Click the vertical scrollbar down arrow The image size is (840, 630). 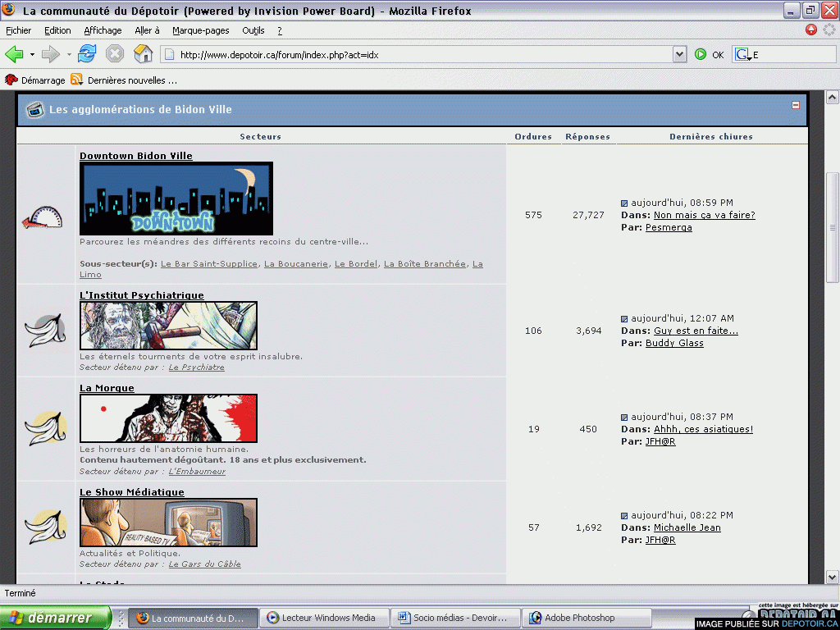point(832,577)
